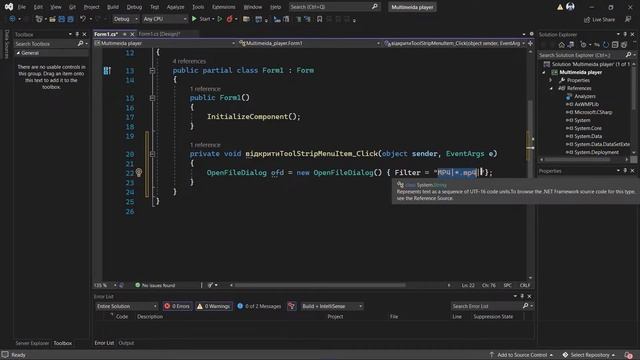The width and height of the screenshot is (640, 360).
Task: Click the Home icon in Solution Explorer
Action: (x=562, y=45)
